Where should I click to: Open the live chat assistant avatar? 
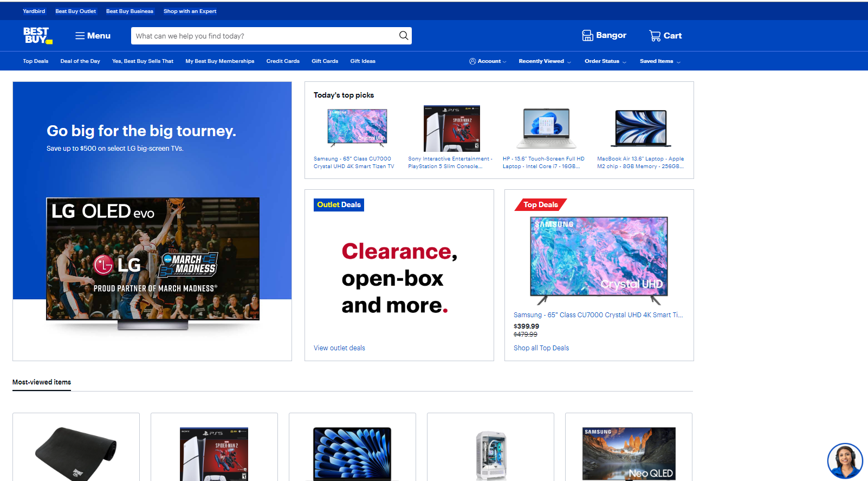(x=844, y=460)
